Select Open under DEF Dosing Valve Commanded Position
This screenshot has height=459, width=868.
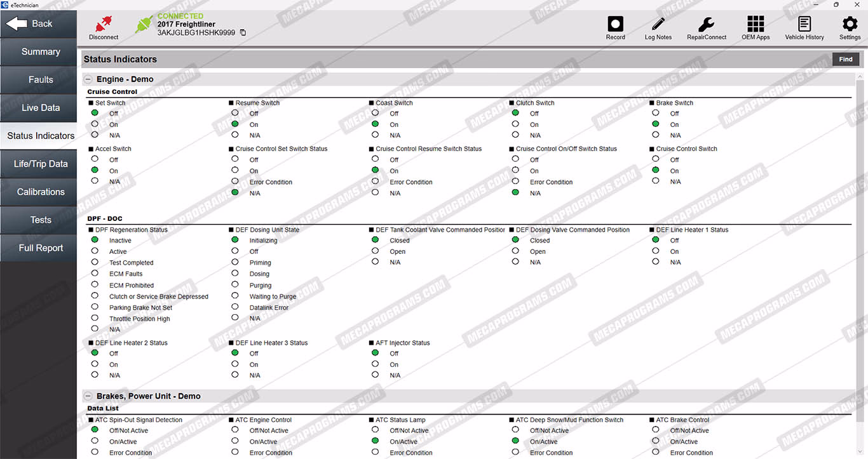tap(515, 251)
